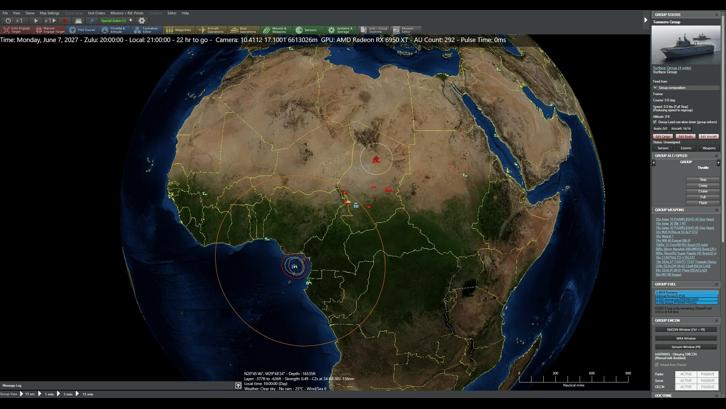Open Mounts & Weapons from the toolbar
This screenshot has height=409, width=726.
[276, 30]
